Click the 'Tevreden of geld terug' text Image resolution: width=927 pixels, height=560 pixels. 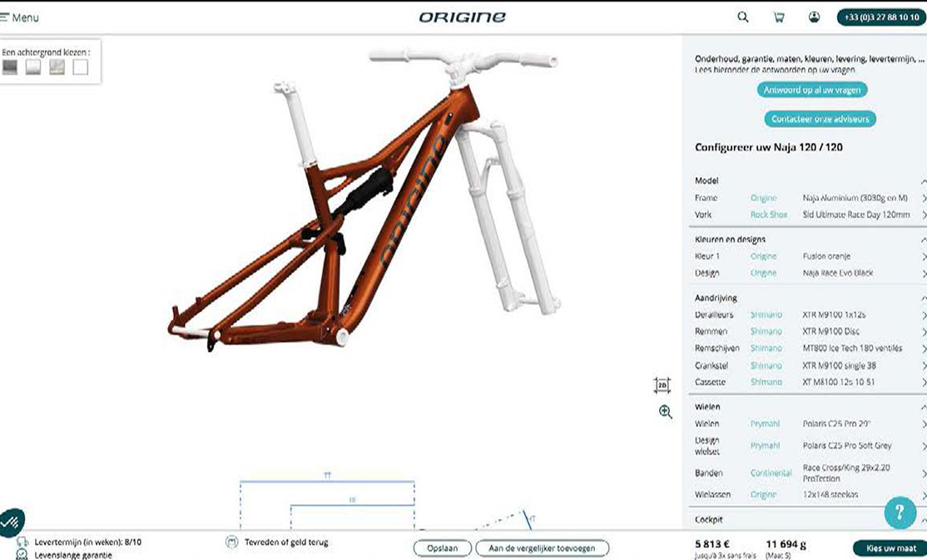coord(286,542)
